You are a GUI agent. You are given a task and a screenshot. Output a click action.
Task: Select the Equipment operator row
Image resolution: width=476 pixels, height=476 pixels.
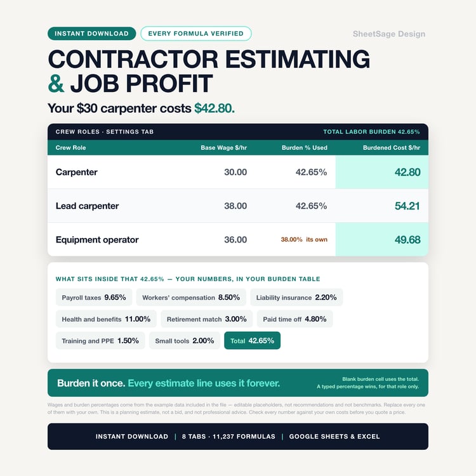(238, 239)
